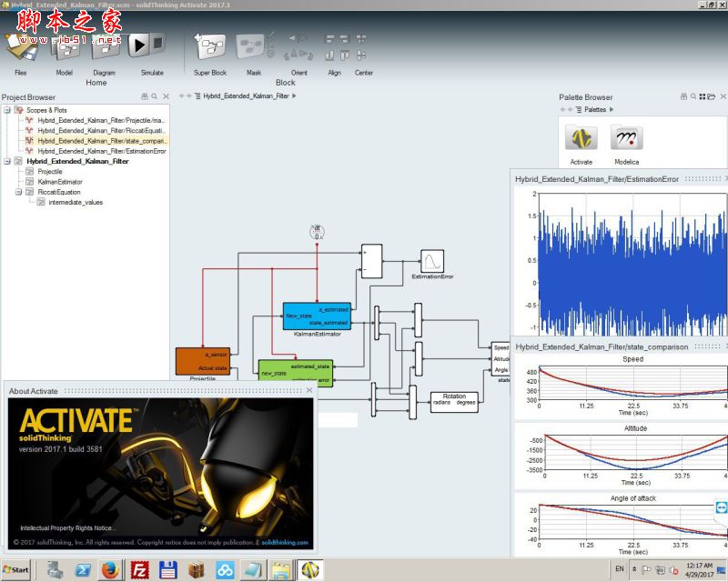The width and height of the screenshot is (728, 582).
Task: Click the Palette Browser open folder icon
Action: [x=712, y=96]
